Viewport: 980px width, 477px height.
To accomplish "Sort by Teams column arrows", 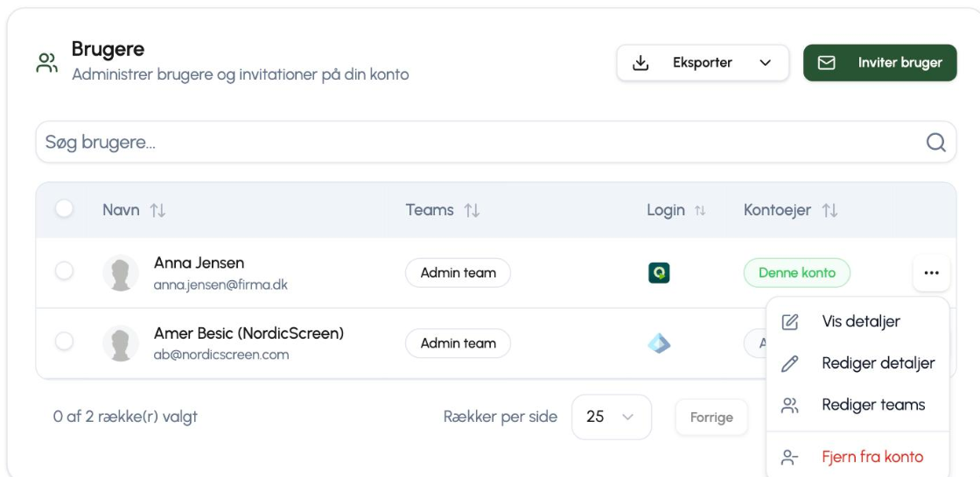I will [x=472, y=210].
